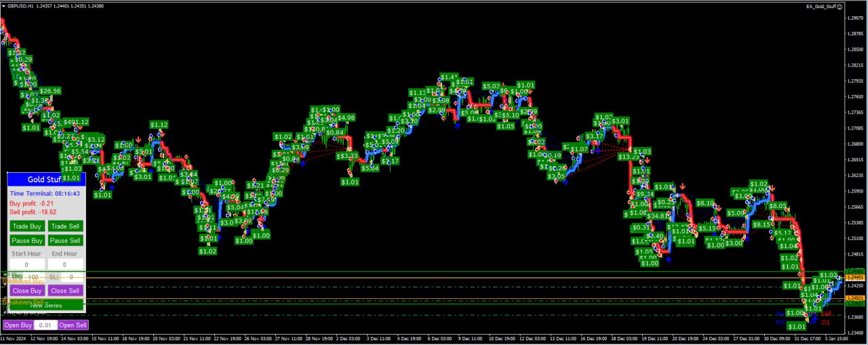Toggle the Pause Sell button
This screenshot has width=868, height=345.
65,241
